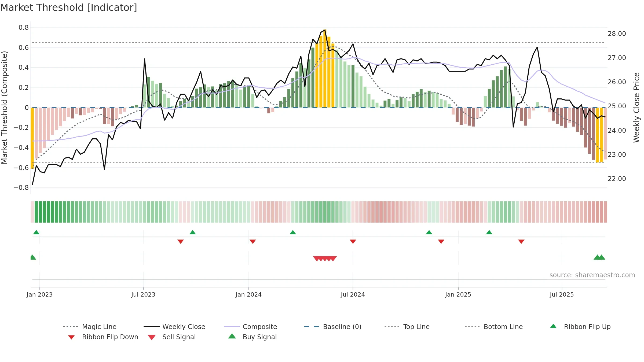Toggle the Baseline (0) legend entry
644x362 pixels.
[333, 327]
